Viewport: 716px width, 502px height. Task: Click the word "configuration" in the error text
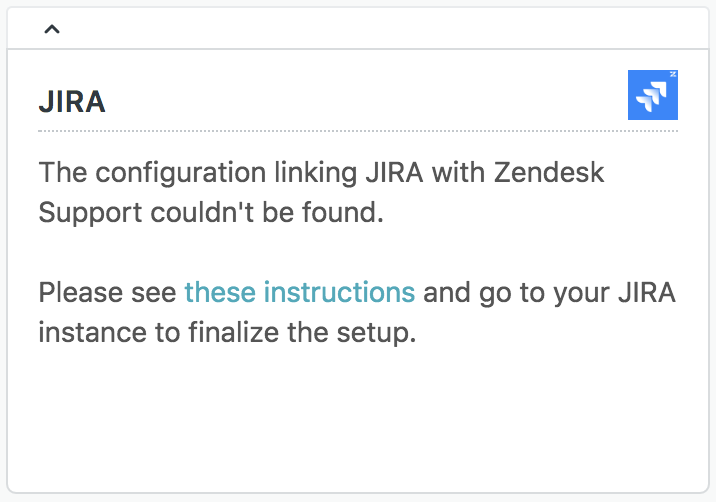188,172
